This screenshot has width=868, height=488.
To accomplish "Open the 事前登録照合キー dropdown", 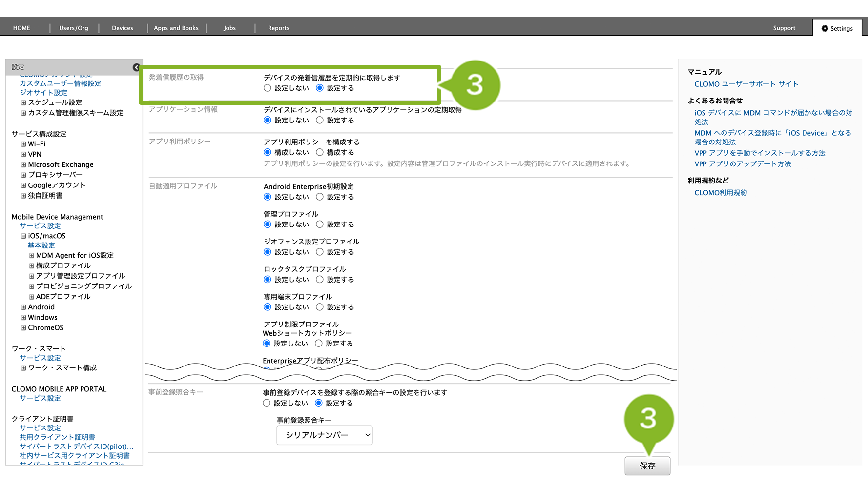I will (x=324, y=435).
